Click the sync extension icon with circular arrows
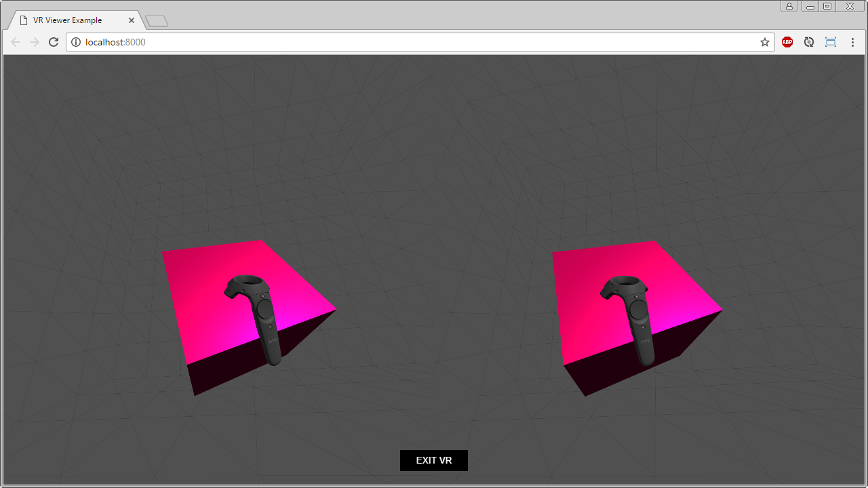This screenshot has height=488, width=868. coord(809,42)
